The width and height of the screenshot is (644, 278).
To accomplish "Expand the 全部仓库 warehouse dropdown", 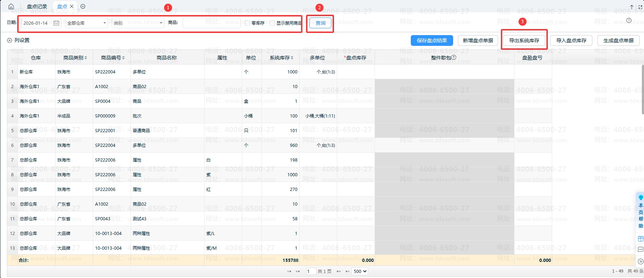I will [x=86, y=23].
